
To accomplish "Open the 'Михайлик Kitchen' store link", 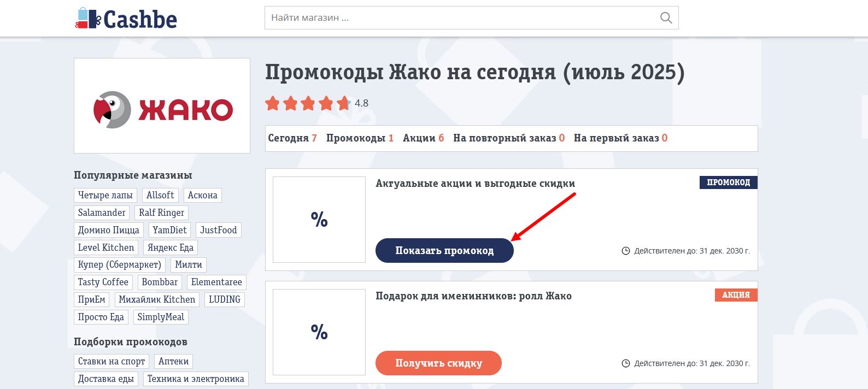I will (157, 299).
